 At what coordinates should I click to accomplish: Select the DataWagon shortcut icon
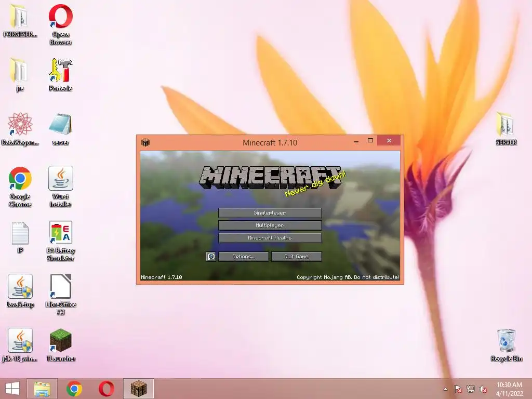tap(20, 129)
